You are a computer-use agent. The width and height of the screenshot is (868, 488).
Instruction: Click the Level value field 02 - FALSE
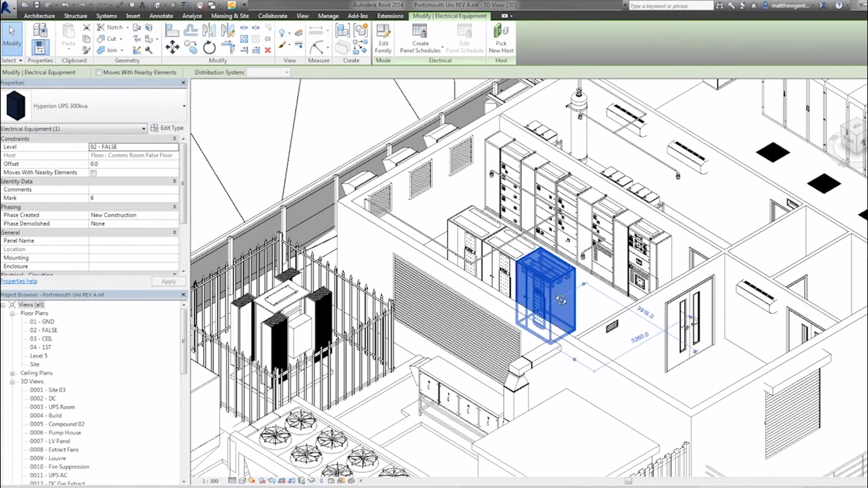tap(134, 147)
